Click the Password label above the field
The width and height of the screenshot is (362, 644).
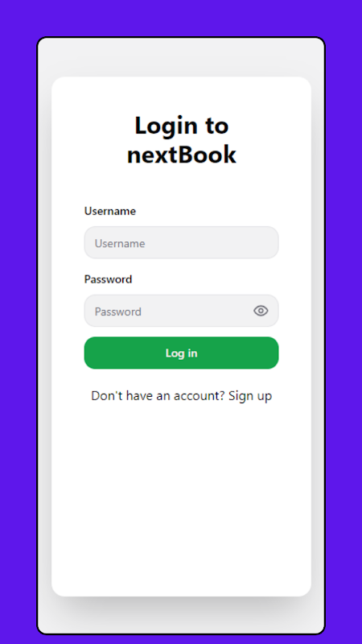point(108,279)
